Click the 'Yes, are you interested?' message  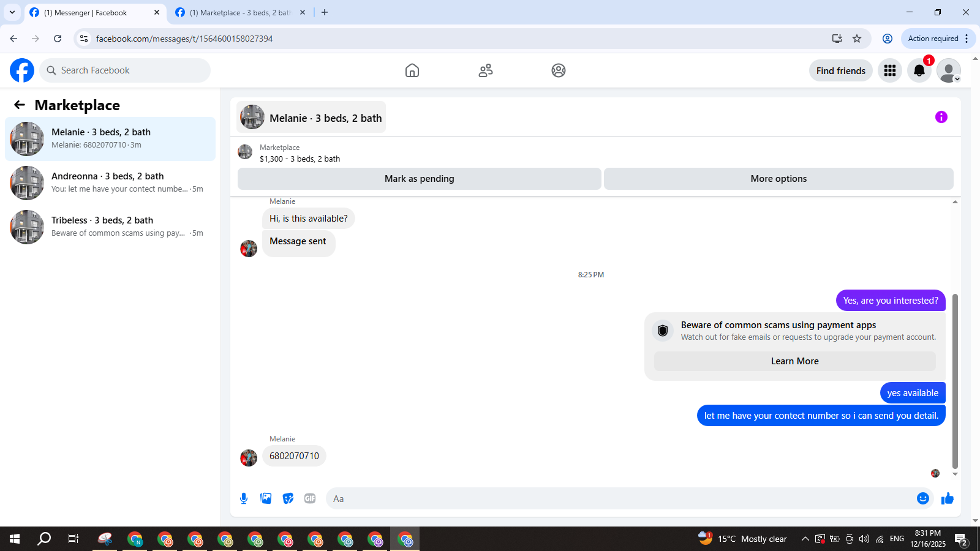tap(891, 301)
